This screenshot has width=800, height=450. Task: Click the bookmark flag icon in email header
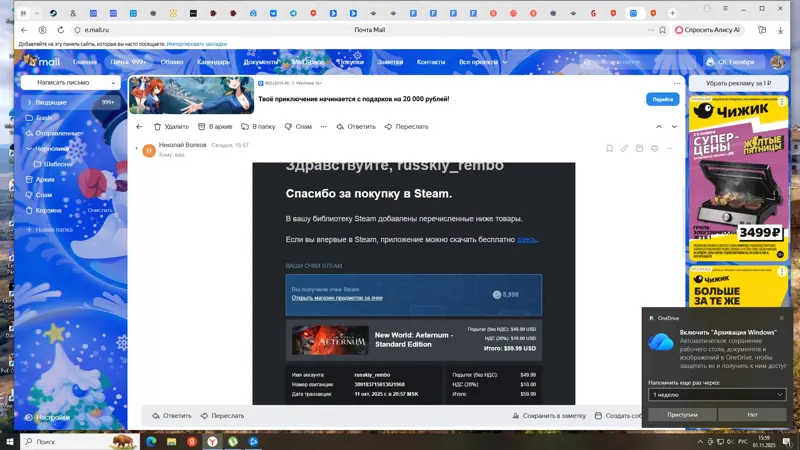tap(609, 148)
